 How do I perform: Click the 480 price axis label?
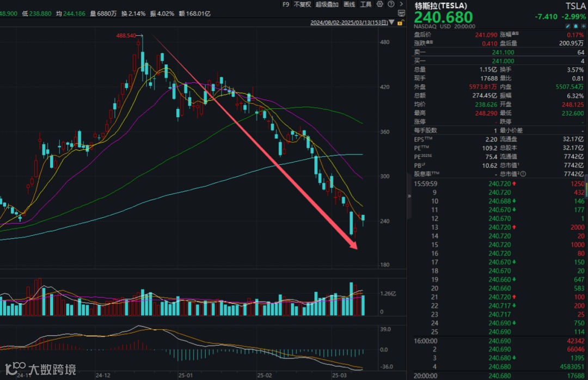385,42
